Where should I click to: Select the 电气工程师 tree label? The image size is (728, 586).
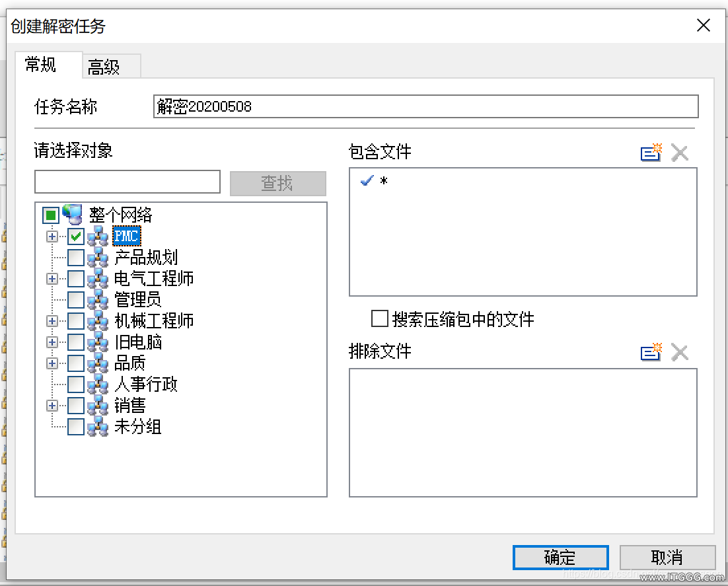[154, 279]
